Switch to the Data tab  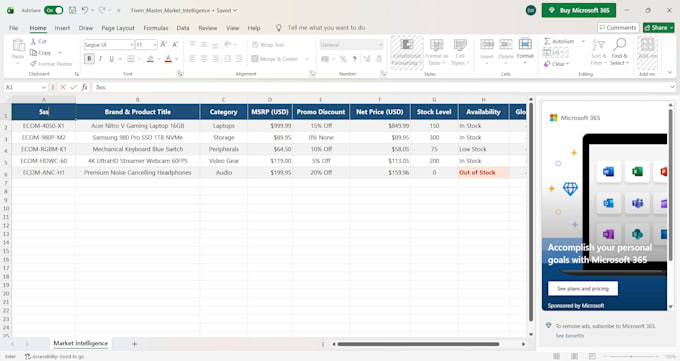183,28
